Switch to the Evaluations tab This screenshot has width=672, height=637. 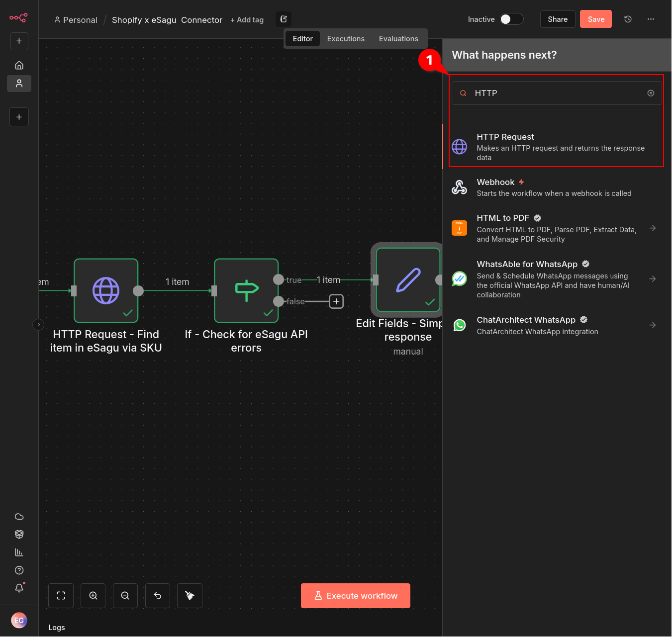click(398, 39)
